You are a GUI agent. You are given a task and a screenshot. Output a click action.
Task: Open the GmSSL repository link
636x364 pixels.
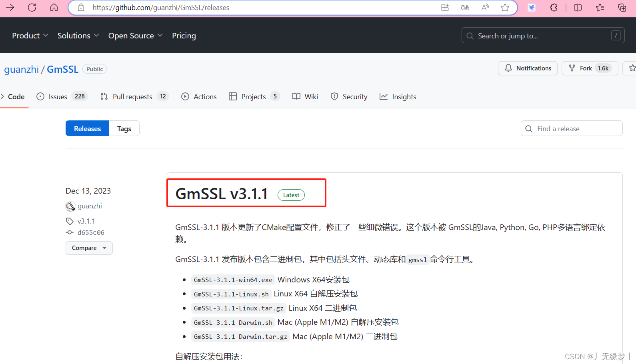tap(62, 69)
